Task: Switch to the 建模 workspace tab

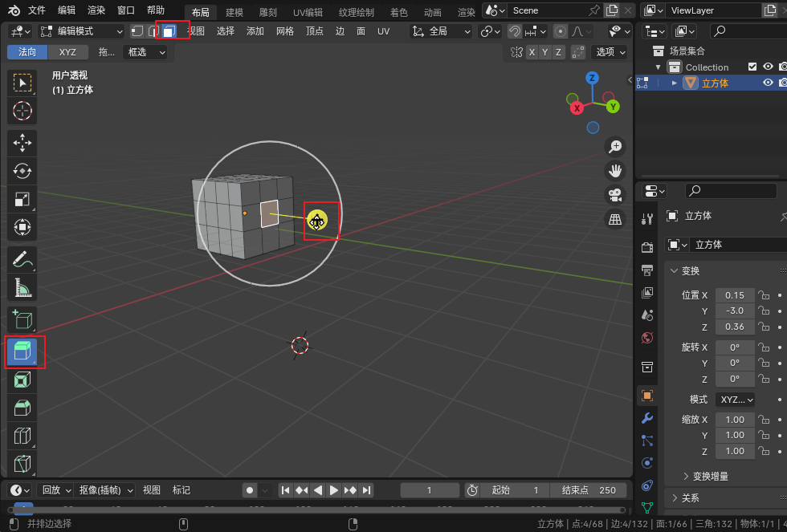Action: click(x=234, y=12)
